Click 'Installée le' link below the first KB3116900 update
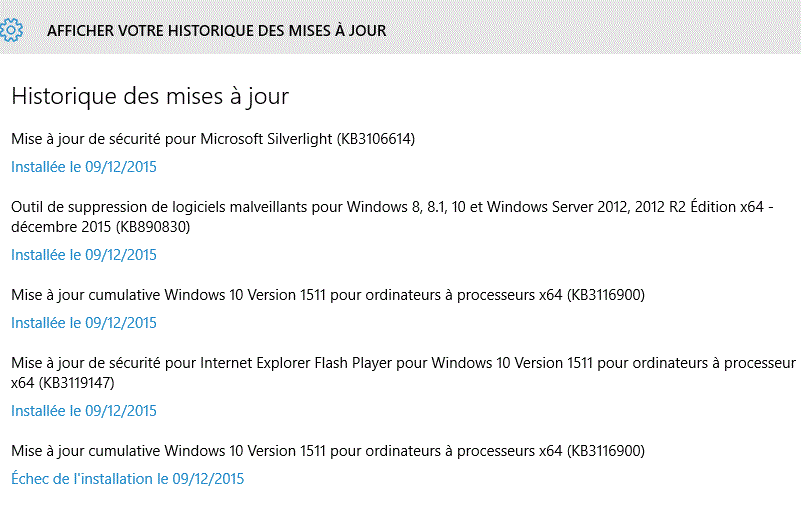This screenshot has width=801, height=509. [x=84, y=323]
